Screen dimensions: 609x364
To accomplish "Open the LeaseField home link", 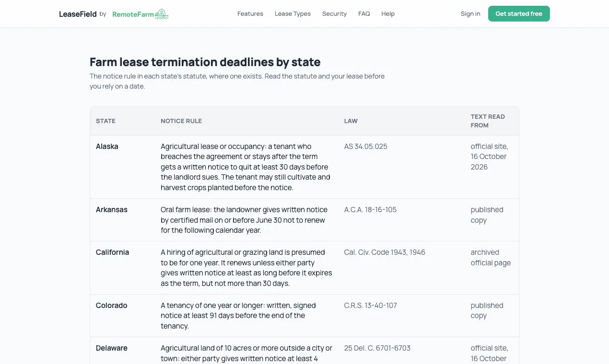I will [x=78, y=14].
